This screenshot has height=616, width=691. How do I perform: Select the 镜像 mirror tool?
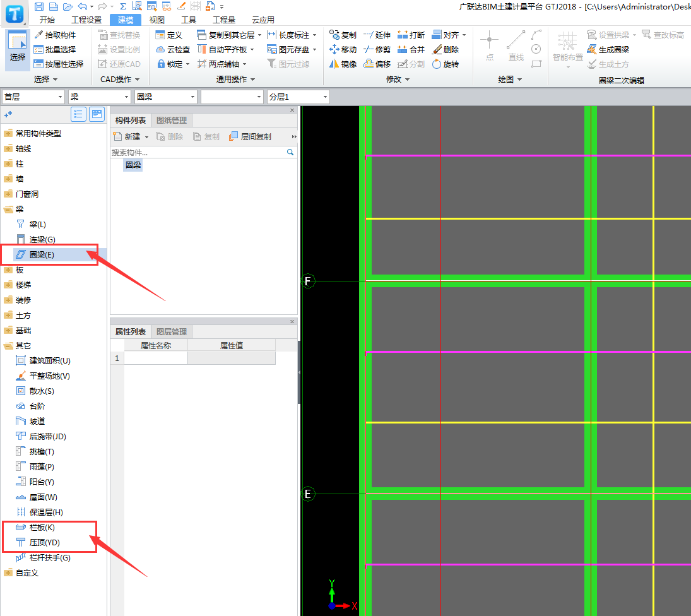(x=343, y=64)
